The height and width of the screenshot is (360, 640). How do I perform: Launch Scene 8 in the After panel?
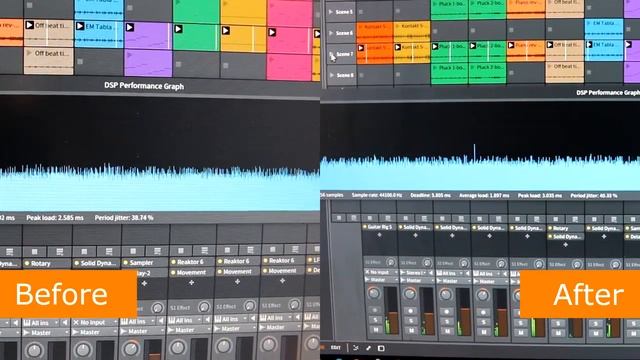331,75
